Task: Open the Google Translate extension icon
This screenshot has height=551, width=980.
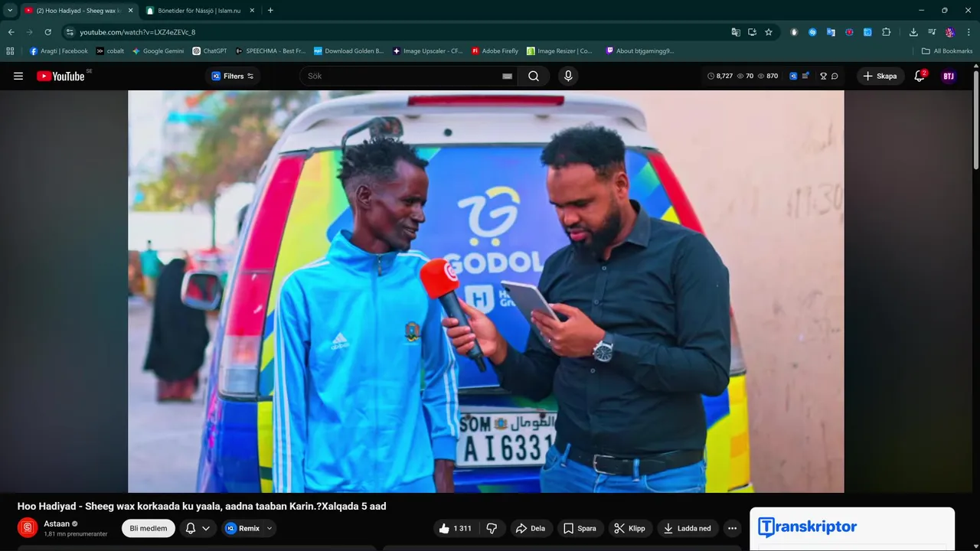Action: (831, 32)
